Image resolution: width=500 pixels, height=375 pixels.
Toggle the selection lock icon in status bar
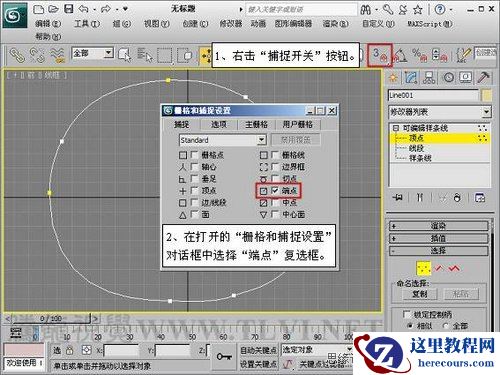coord(69,350)
